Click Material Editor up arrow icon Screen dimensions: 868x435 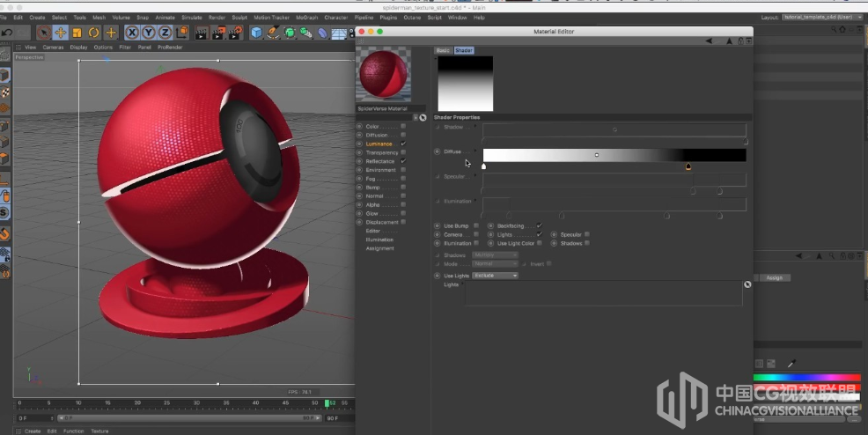(729, 41)
